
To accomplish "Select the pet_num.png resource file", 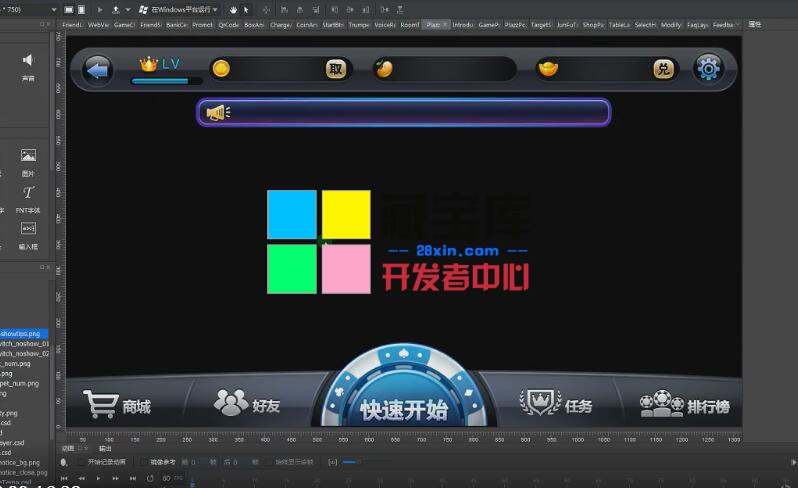I will click(x=19, y=383).
